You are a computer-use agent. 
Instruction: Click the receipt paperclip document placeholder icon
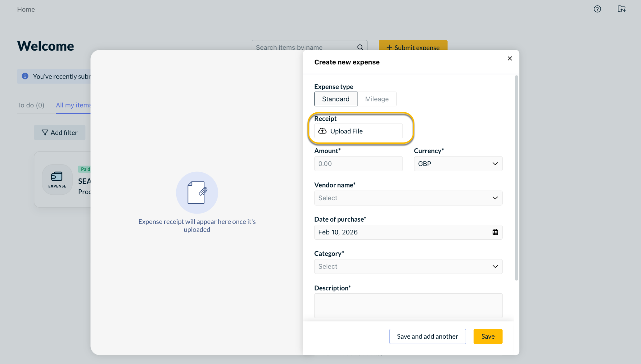pos(197,193)
